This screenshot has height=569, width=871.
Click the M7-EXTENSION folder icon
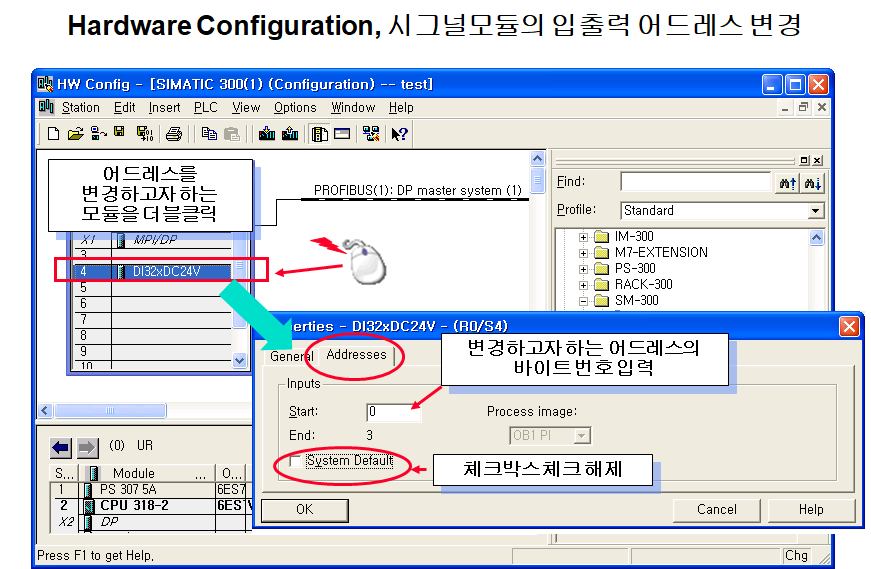tap(602, 253)
